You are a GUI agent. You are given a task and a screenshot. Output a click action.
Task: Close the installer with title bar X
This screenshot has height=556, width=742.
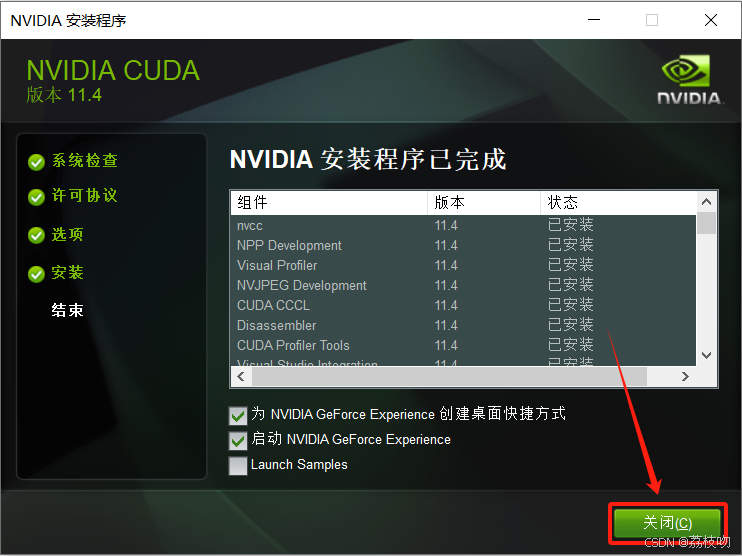point(711,20)
